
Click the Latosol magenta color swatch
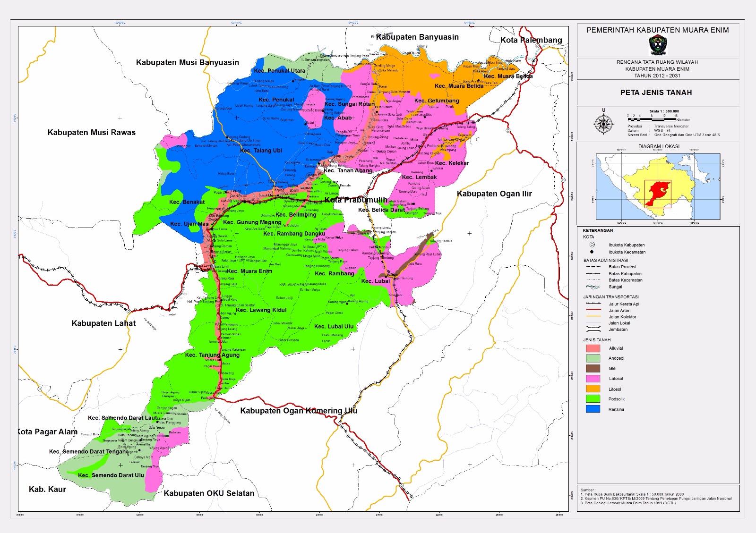point(593,379)
